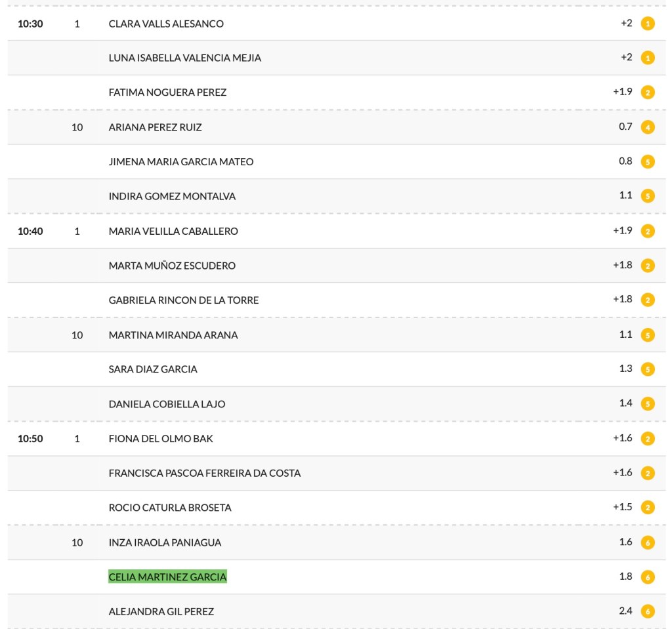Click the yellow badge beside Daniela Cobiella Lajo
The height and width of the screenshot is (629, 672).
tap(648, 404)
